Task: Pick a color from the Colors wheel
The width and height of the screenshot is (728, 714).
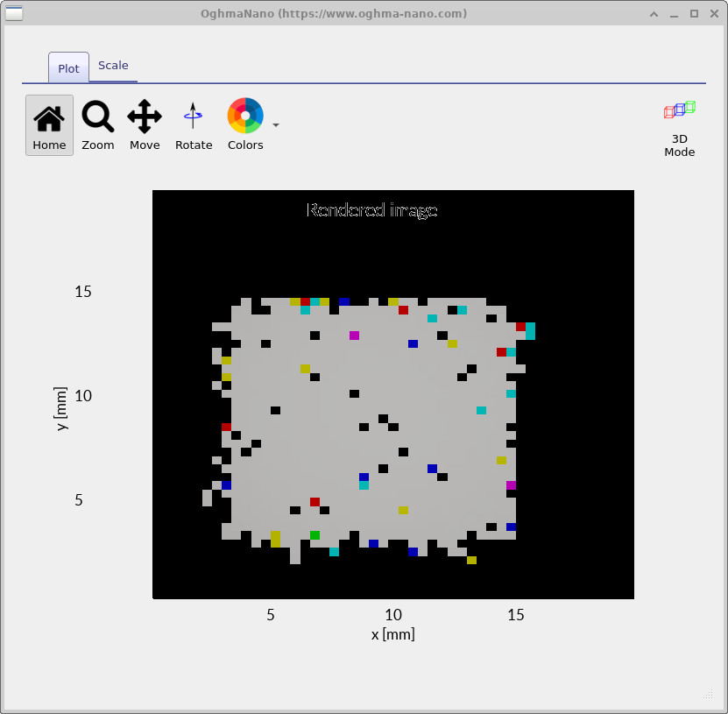Action: tap(244, 115)
